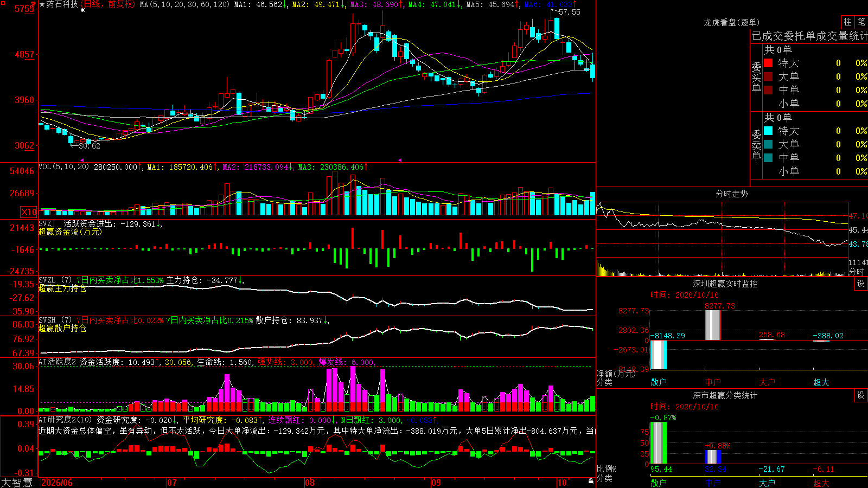
Task: Click the star icon beside 药石科技
Action: 42,4
